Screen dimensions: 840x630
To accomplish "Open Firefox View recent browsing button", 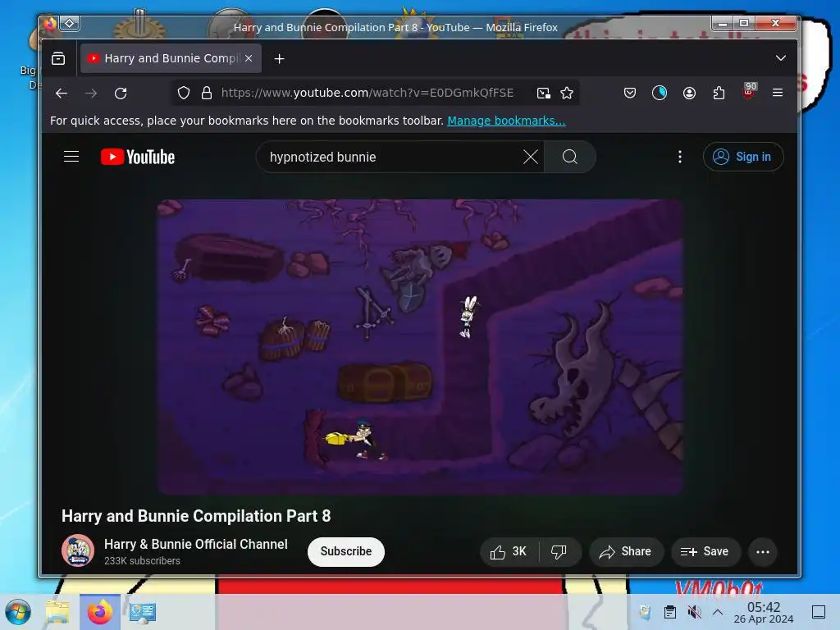I will (x=58, y=58).
